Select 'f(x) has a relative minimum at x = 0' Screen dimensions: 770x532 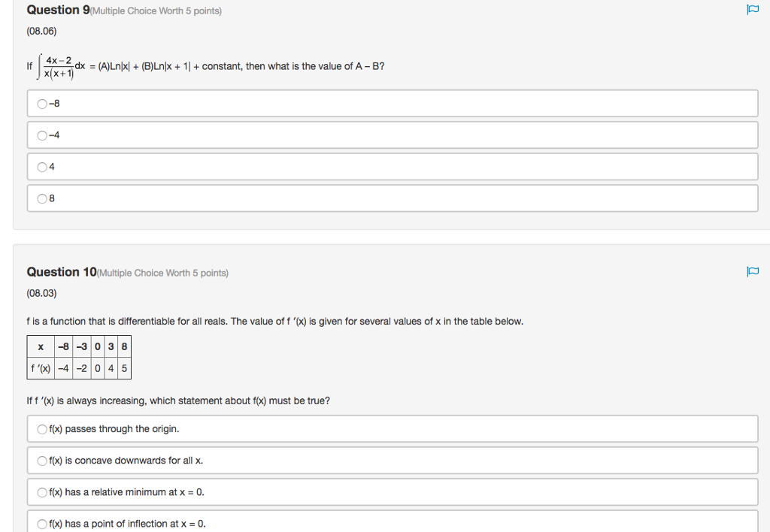tap(42, 491)
